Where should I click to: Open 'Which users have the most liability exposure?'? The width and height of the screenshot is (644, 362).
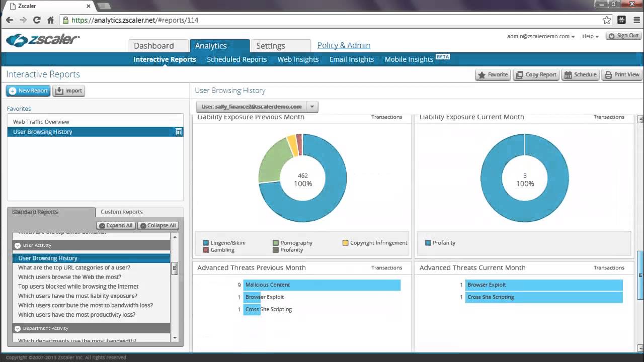77,296
